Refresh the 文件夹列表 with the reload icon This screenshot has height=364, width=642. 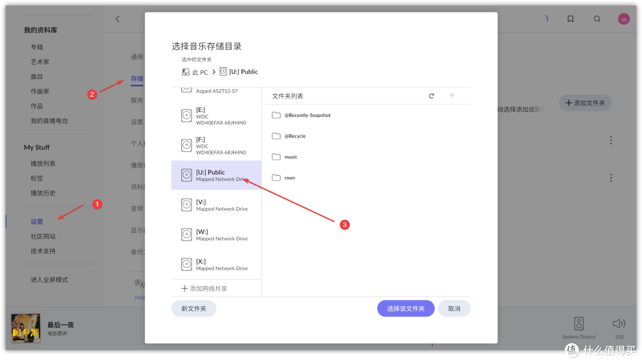(432, 95)
